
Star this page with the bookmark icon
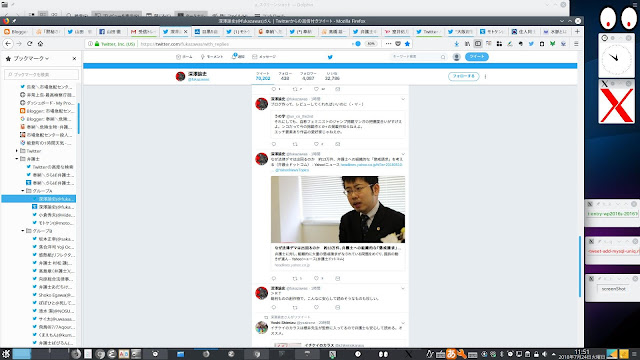[x=407, y=44]
